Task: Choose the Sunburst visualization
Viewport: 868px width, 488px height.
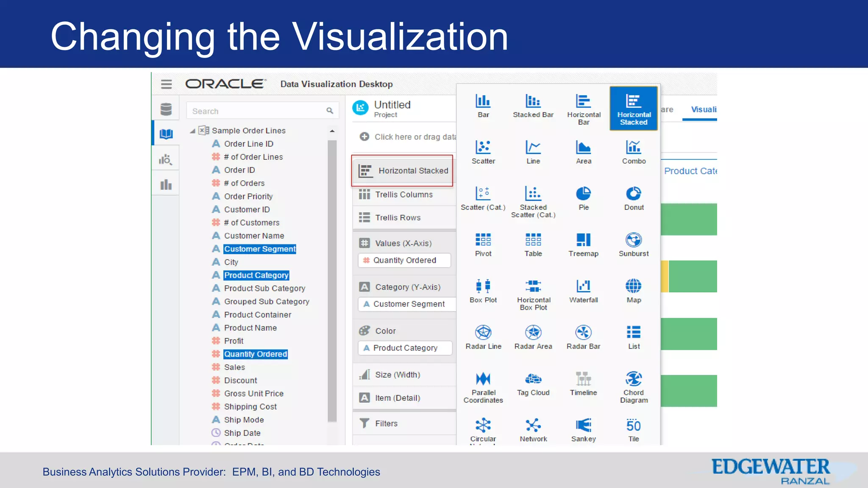Action: pos(634,244)
